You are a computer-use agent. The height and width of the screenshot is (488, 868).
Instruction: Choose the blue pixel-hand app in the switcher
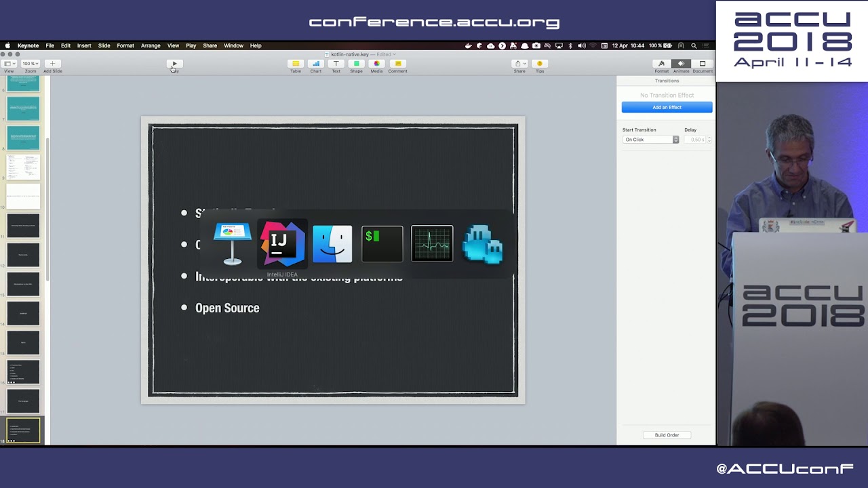coord(482,244)
